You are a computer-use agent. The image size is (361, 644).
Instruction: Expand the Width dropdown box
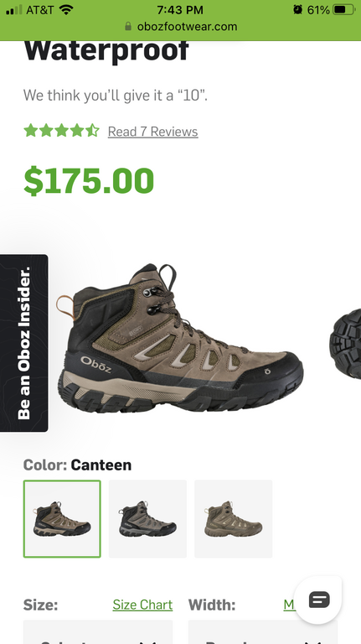pos(263,632)
